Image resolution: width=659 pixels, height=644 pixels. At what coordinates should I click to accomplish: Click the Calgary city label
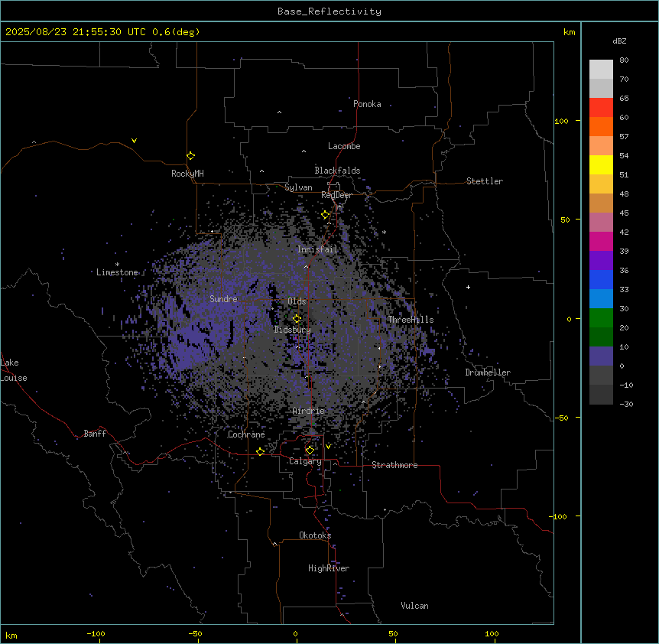tap(305, 461)
